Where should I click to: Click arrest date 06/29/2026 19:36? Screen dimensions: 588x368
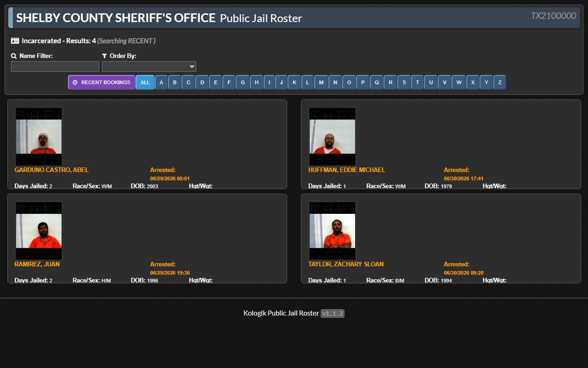tap(170, 273)
